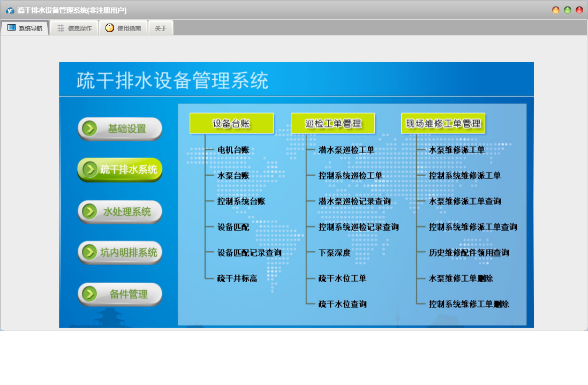The image size is (588, 385).
Task: Click the arrow icon beside 坑内明排系统
Action: (89, 252)
